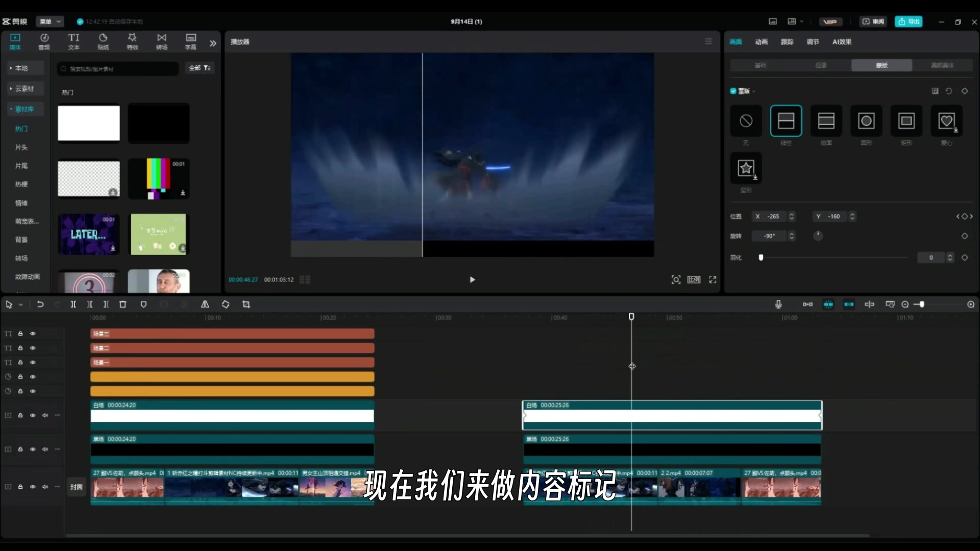The height and width of the screenshot is (551, 980).
Task: Invert the mask with invert icon
Action: (x=935, y=91)
